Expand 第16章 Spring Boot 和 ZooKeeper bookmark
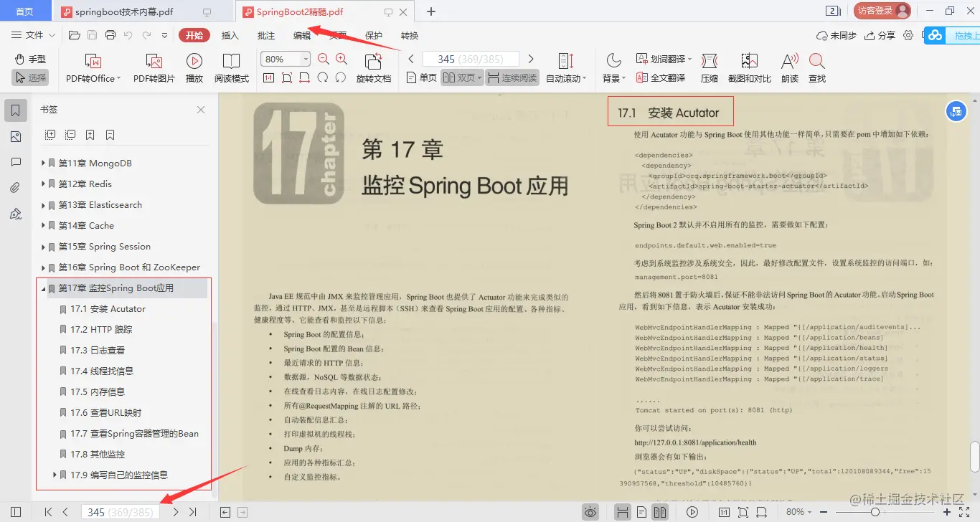The image size is (980, 522). point(44,267)
